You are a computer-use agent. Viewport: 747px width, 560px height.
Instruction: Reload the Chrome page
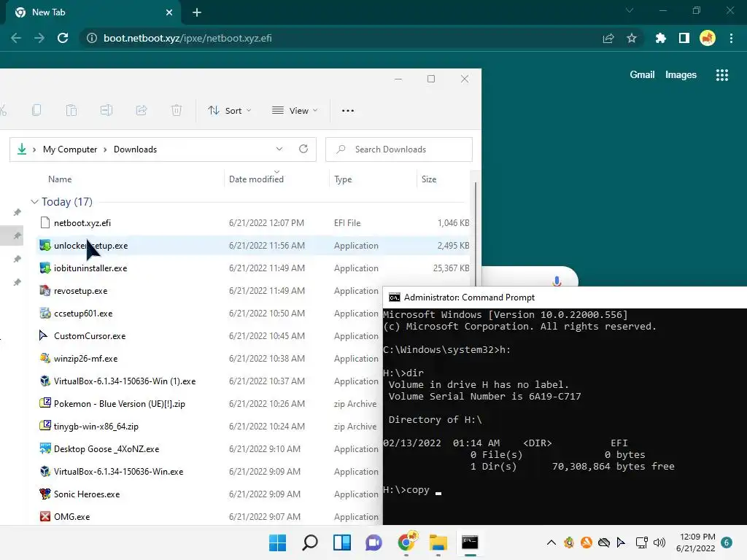63,38
